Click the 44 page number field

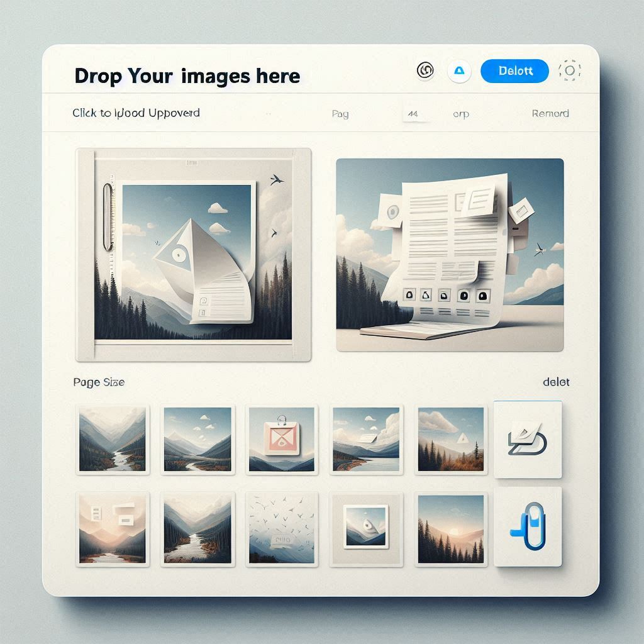(414, 114)
